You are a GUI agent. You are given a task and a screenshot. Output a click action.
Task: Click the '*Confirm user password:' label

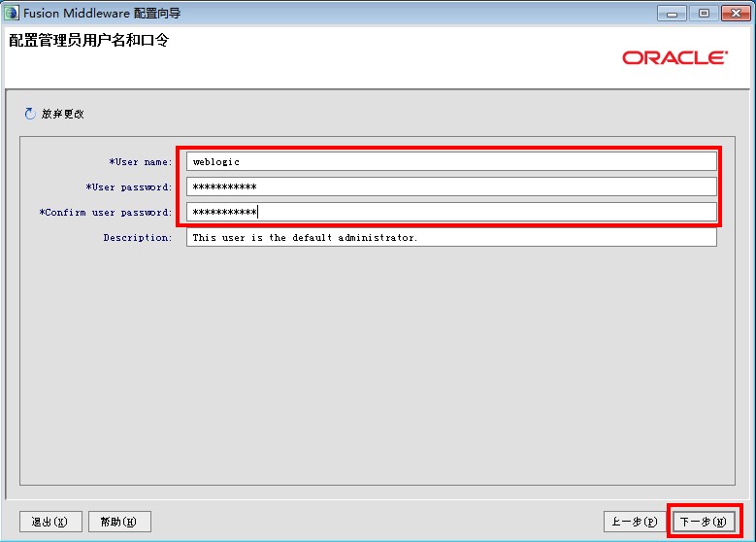(x=106, y=212)
